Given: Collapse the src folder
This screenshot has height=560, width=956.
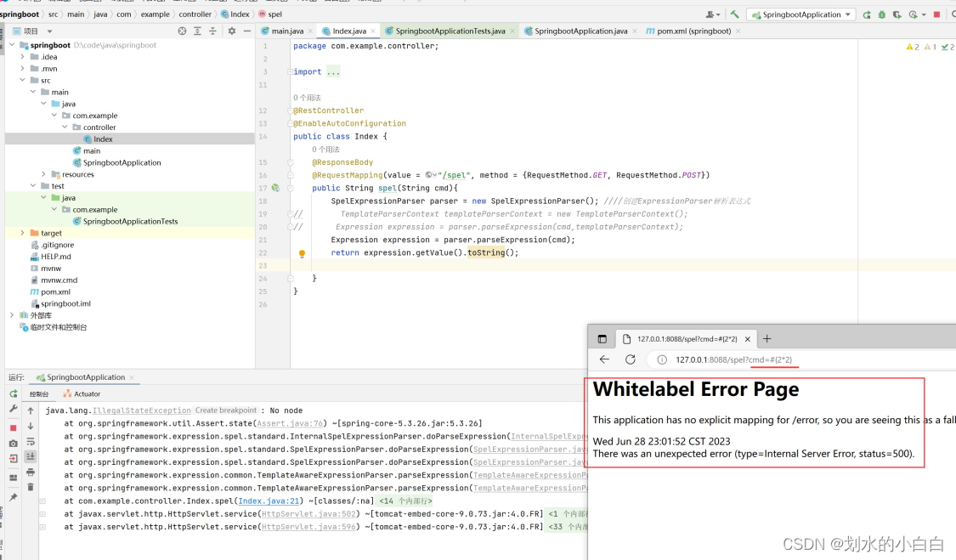Looking at the screenshot, I should [x=23, y=80].
